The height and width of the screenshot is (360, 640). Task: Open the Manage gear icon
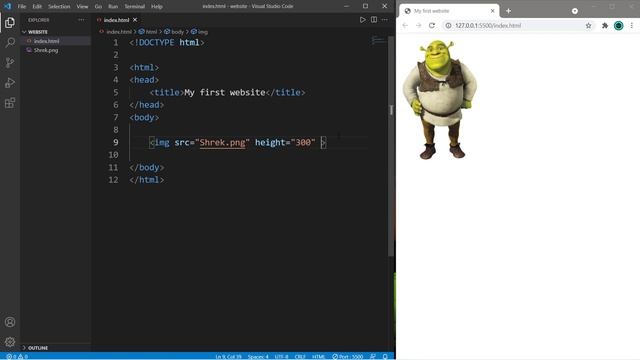pyautogui.click(x=10, y=342)
